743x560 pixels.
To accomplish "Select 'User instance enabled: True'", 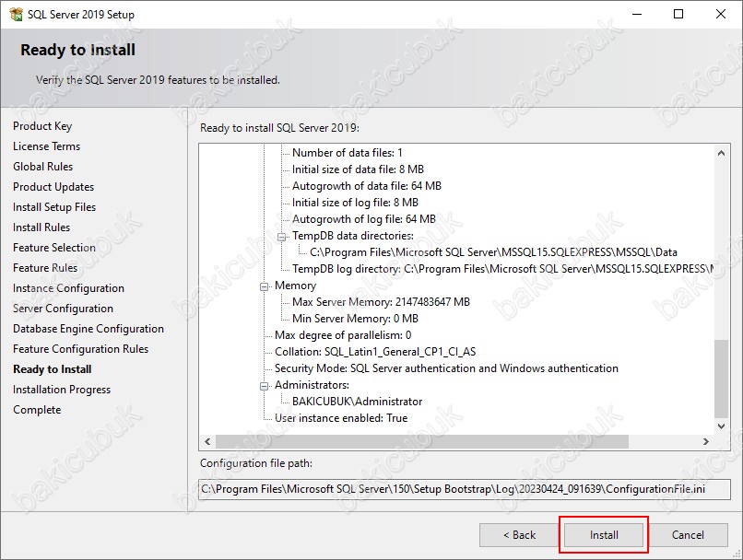I will coord(341,418).
